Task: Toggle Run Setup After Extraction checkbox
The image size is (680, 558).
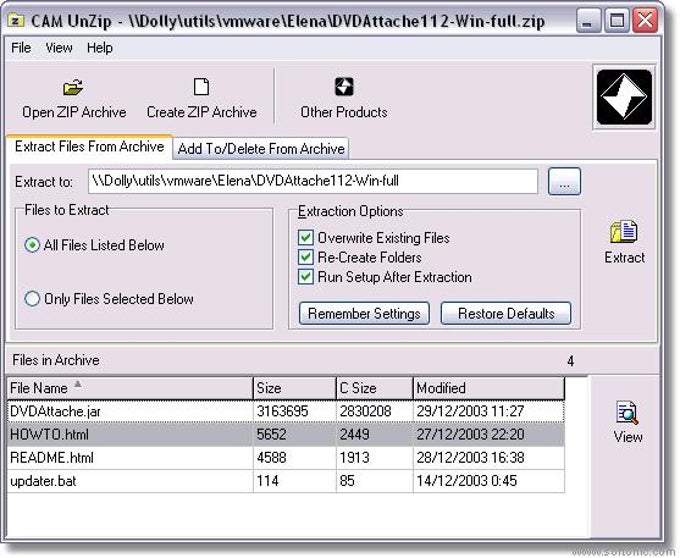Action: [306, 277]
